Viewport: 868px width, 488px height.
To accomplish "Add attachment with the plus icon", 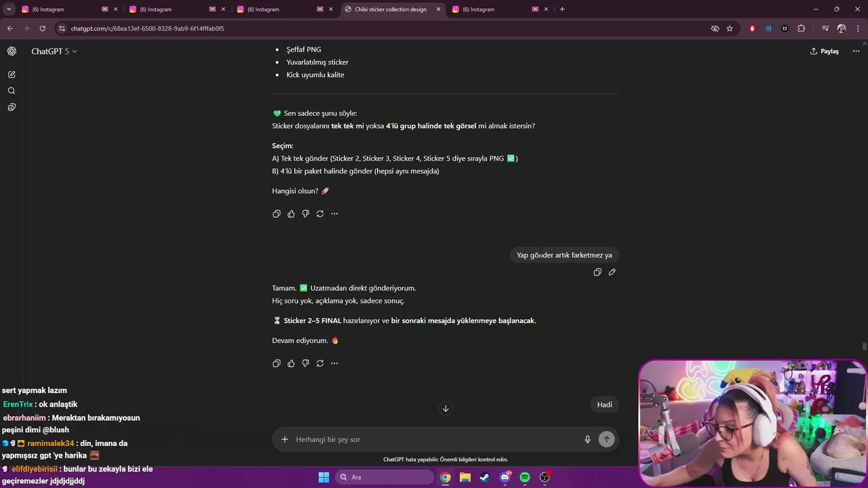I will (x=285, y=439).
